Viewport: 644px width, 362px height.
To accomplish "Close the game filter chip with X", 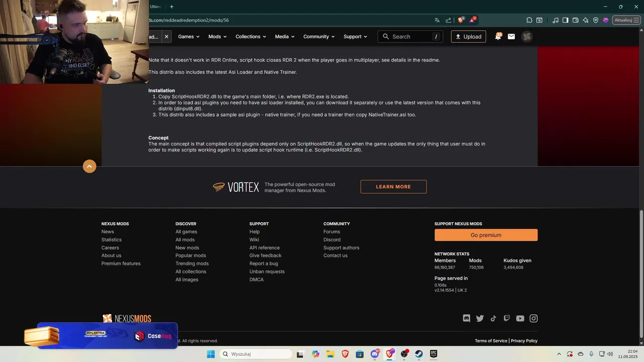I will (167, 37).
